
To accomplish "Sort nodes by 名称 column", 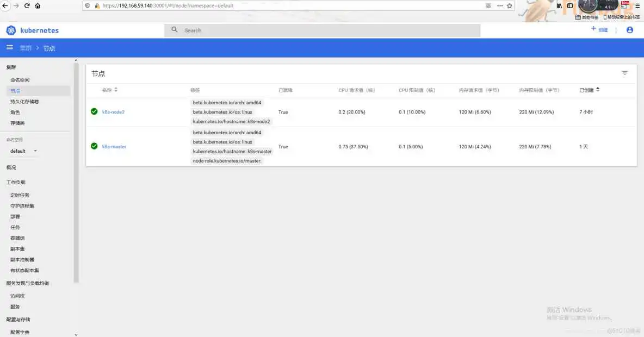I will pyautogui.click(x=110, y=90).
